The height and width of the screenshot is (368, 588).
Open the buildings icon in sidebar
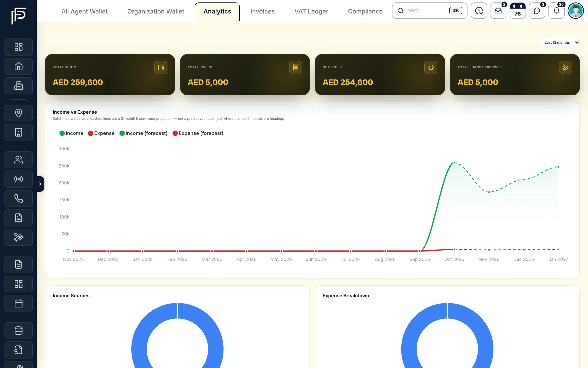coord(18,86)
